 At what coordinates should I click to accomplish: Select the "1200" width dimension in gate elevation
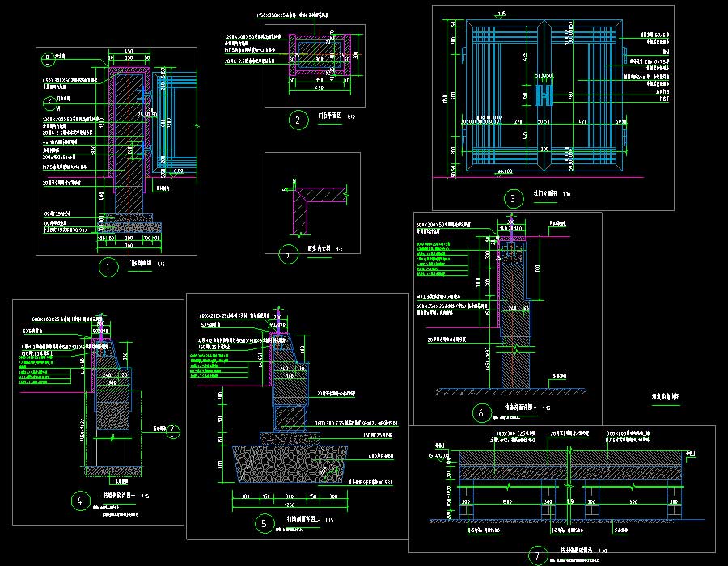(544, 150)
